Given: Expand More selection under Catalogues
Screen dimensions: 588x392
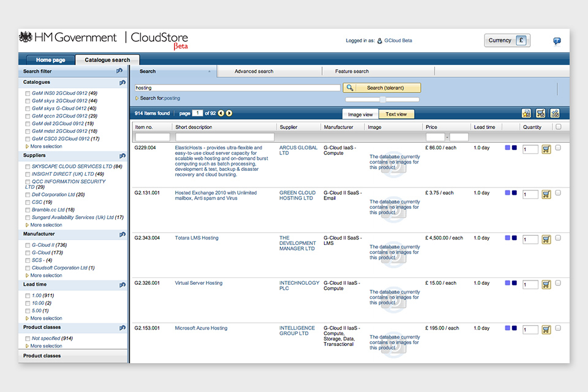Looking at the screenshot, I should (x=46, y=146).
